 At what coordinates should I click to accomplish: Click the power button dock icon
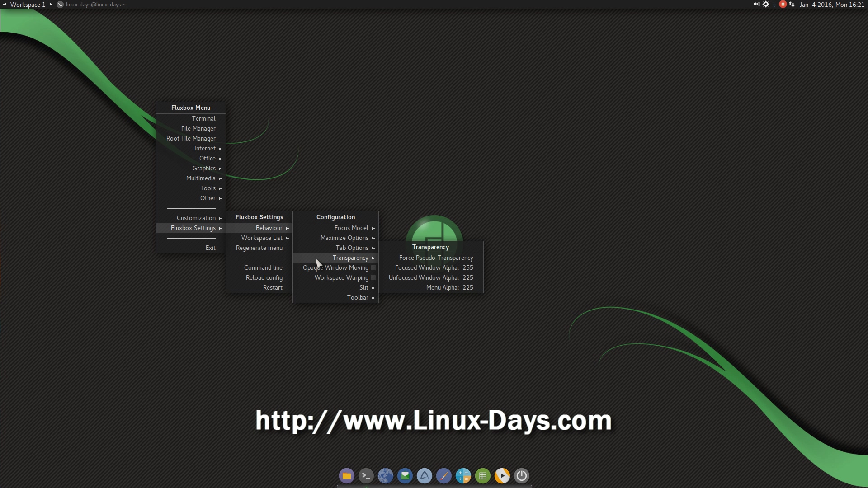tap(522, 475)
